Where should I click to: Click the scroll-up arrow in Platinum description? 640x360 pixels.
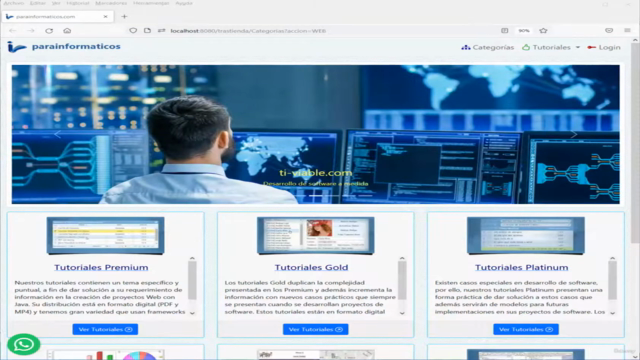tap(612, 258)
